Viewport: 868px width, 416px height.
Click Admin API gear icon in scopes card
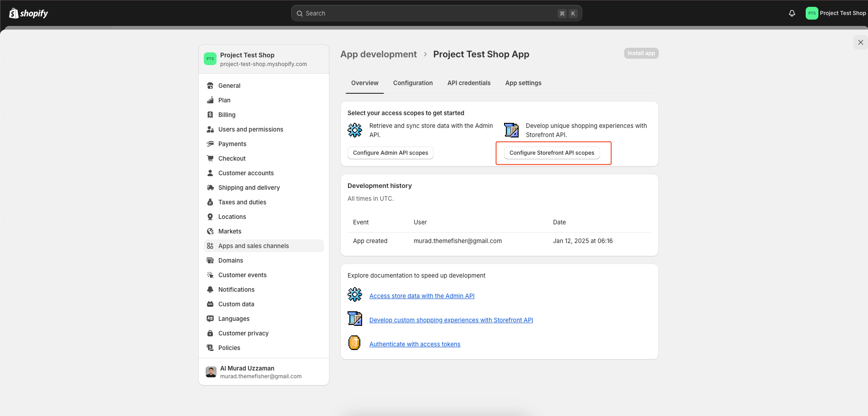355,130
